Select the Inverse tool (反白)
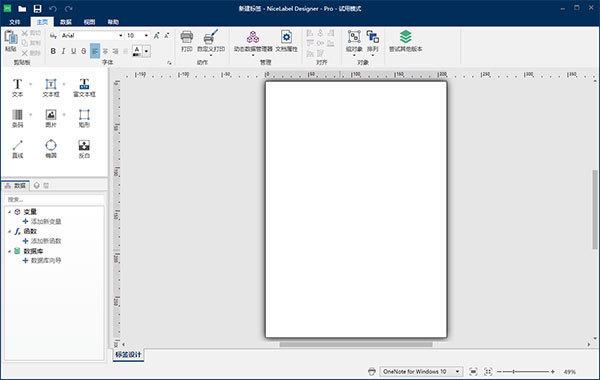This screenshot has width=600, height=380. tap(84, 149)
